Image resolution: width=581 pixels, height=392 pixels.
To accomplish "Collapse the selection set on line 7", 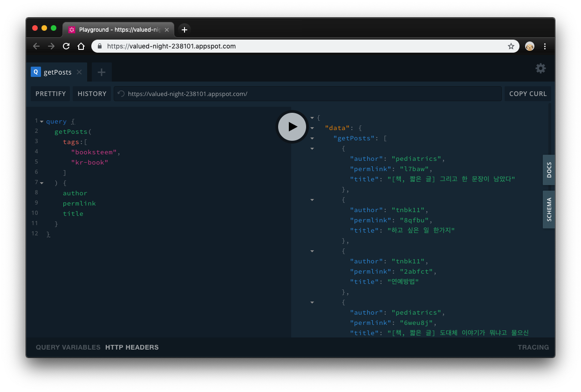I will tap(42, 183).
